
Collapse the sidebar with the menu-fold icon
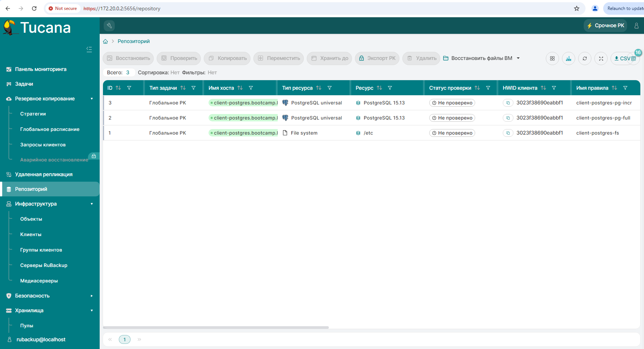coord(89,49)
